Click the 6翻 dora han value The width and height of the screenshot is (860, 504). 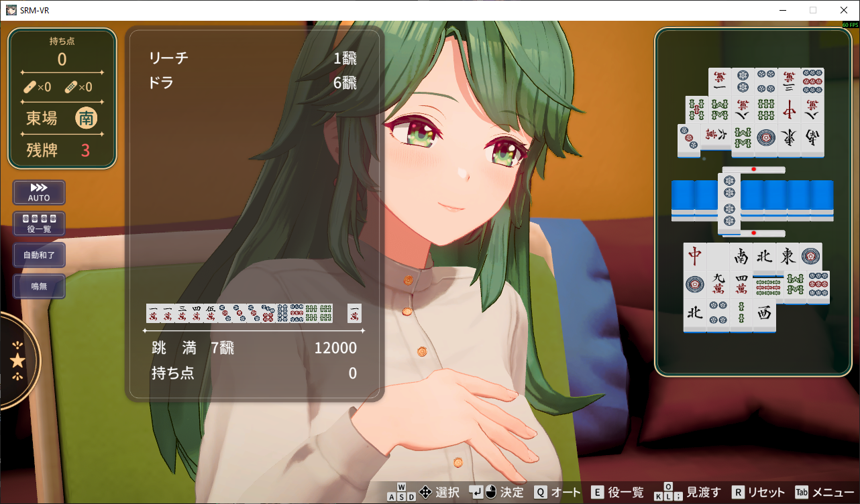[345, 83]
